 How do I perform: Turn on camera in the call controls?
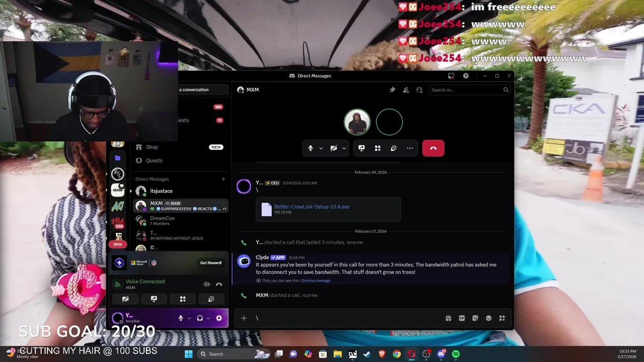coord(334,148)
